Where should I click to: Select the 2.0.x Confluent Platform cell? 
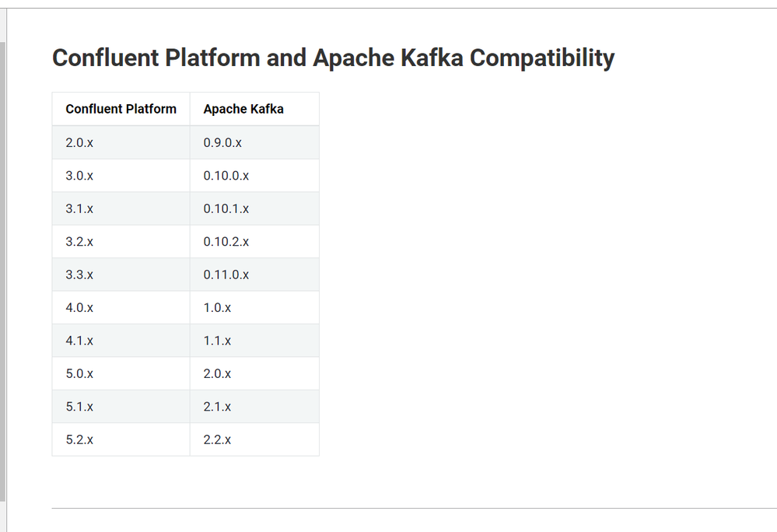[79, 143]
